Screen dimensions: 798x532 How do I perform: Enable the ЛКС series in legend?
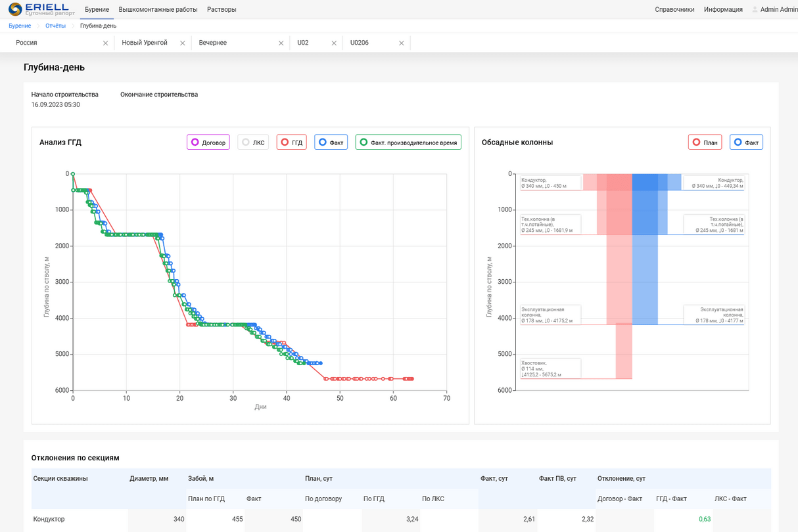tap(253, 142)
